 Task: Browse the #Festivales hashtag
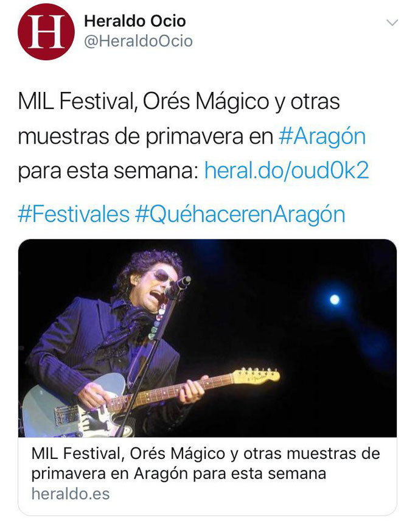pos(74,214)
